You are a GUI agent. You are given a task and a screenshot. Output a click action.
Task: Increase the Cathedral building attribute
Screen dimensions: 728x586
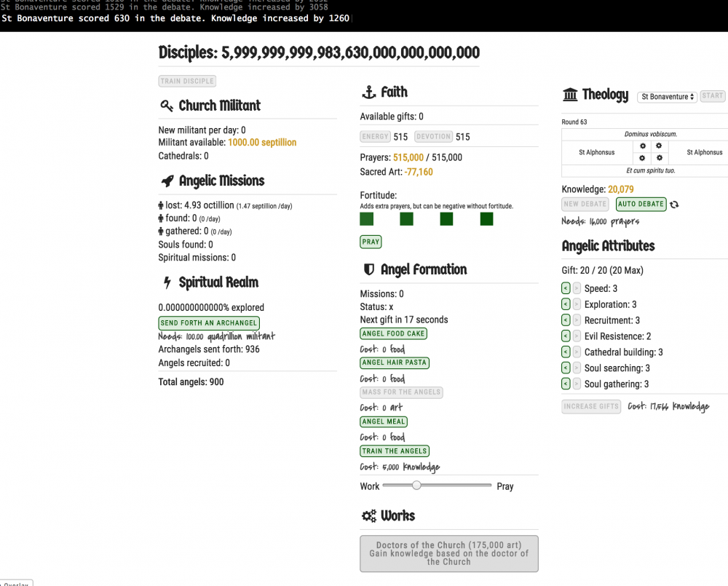click(576, 352)
